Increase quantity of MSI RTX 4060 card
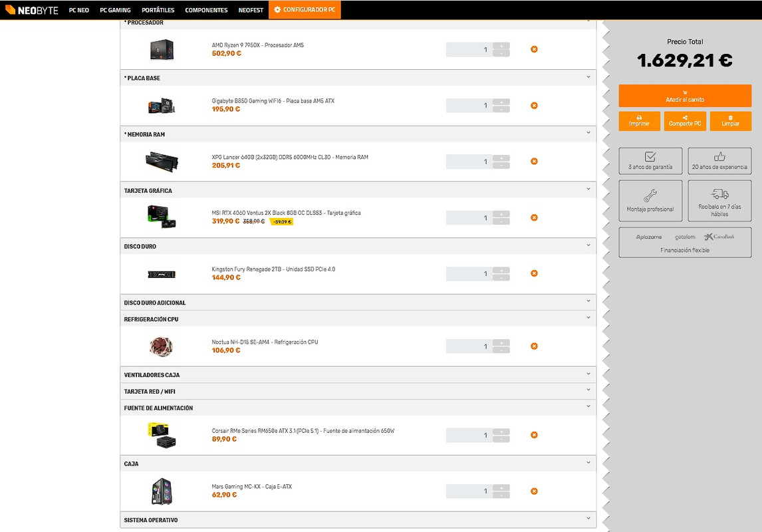The height and width of the screenshot is (532, 762). 501,214
